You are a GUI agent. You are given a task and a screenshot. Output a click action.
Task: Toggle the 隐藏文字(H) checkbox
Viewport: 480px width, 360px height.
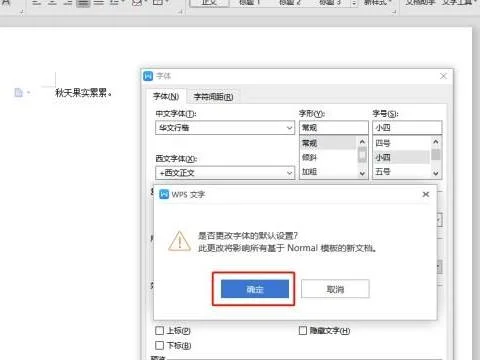tap(303, 331)
